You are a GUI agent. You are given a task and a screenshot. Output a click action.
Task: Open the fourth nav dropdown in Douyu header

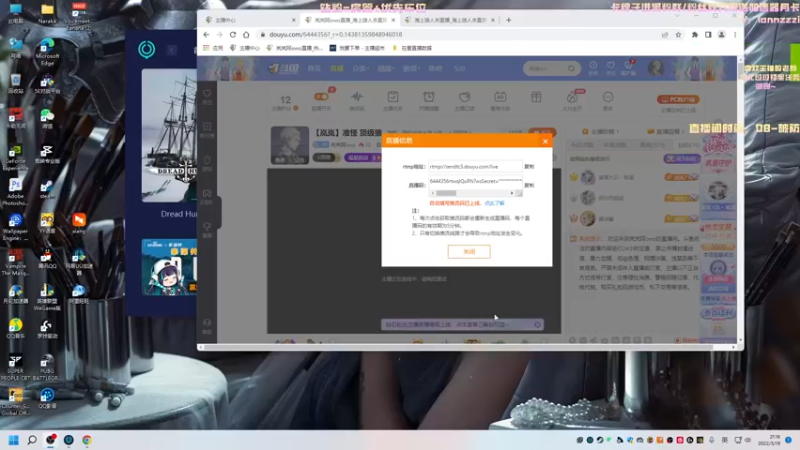385,68
